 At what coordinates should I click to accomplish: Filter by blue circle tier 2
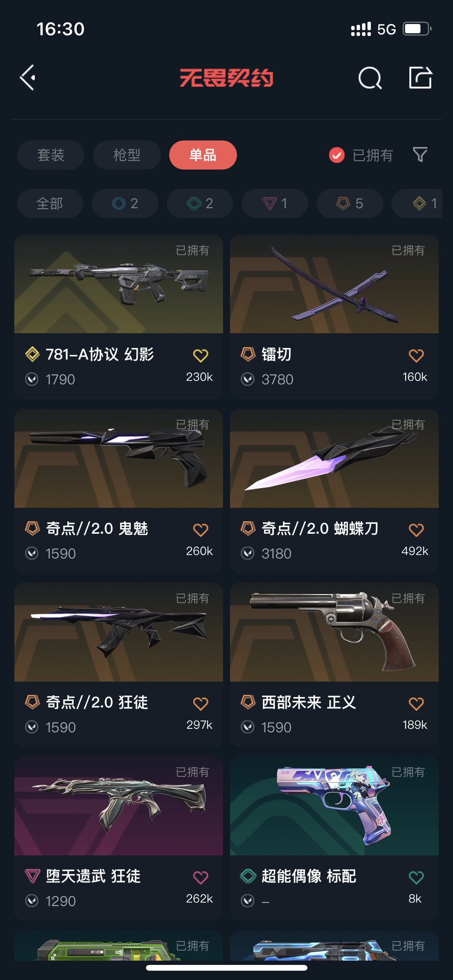coord(125,203)
